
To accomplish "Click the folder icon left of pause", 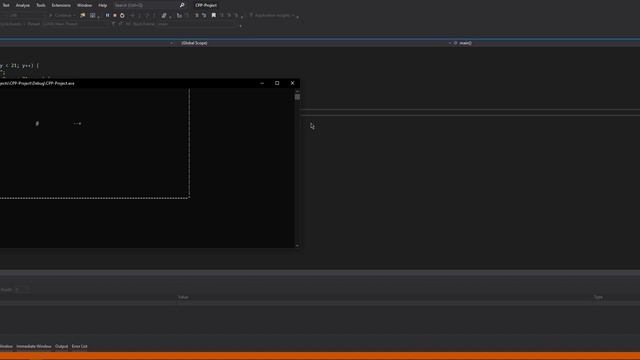I will (x=83, y=16).
